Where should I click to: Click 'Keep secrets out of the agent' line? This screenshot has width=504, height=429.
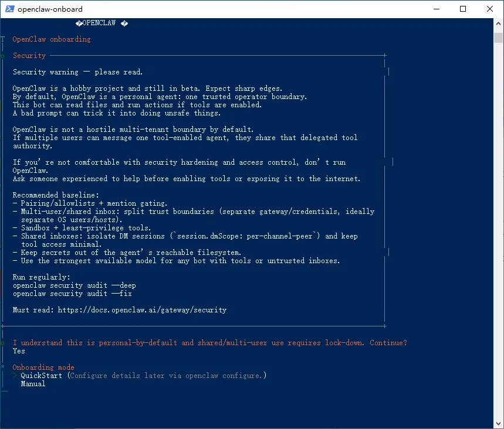pyautogui.click(x=127, y=253)
